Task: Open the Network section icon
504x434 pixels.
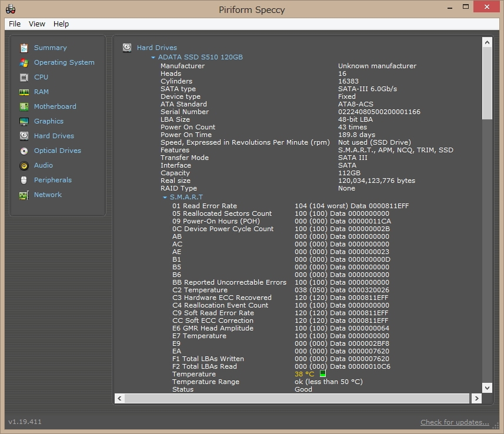Action: pos(24,195)
